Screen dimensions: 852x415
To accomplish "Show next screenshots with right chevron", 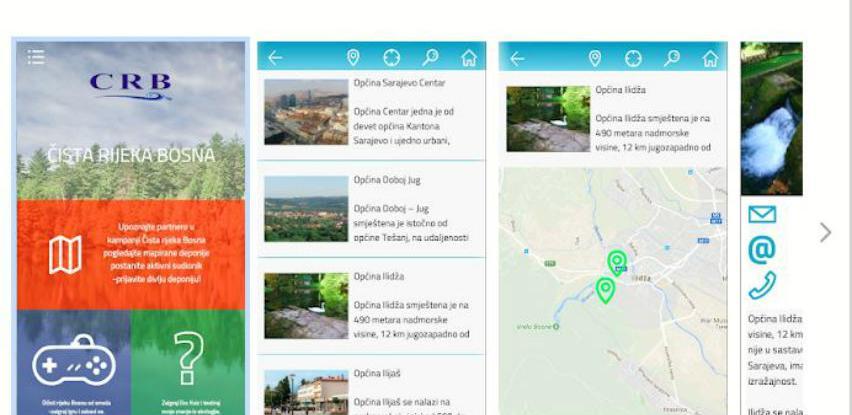I will click(825, 232).
